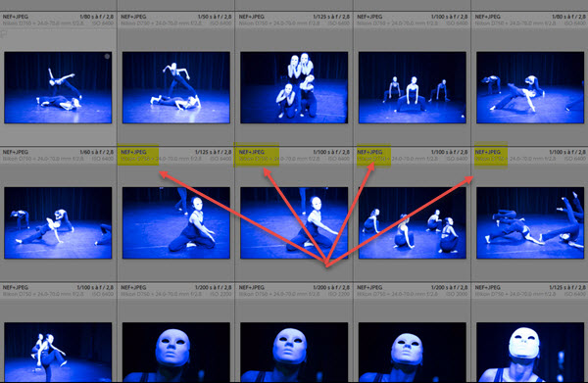This screenshot has width=588, height=383.
Task: Click 'NEF+JPEG' above the four huddled masked dancers
Action: [x=252, y=17]
